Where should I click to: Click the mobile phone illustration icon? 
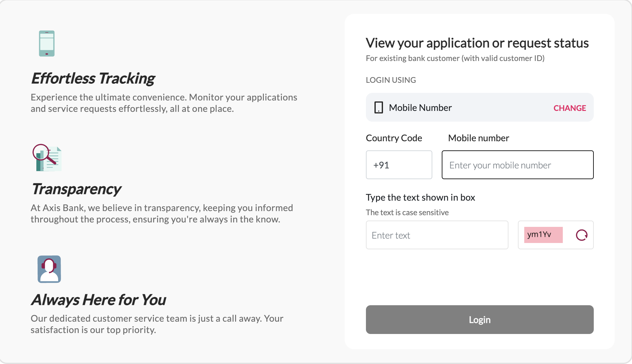pos(47,44)
